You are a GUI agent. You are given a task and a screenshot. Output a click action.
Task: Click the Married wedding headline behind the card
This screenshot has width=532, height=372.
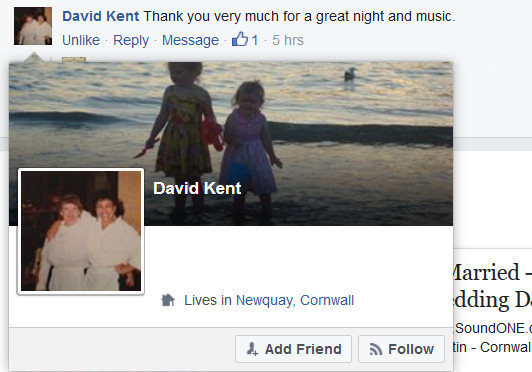(x=492, y=286)
